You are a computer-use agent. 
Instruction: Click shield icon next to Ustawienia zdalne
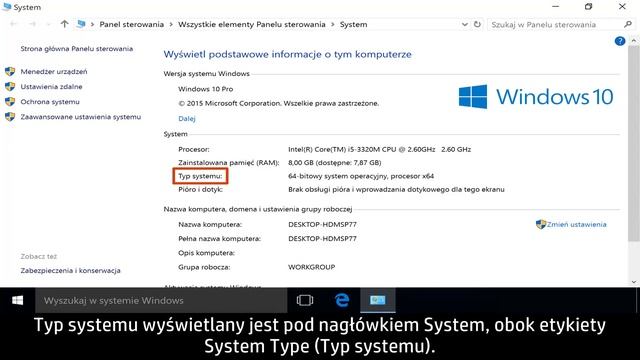coord(10,87)
